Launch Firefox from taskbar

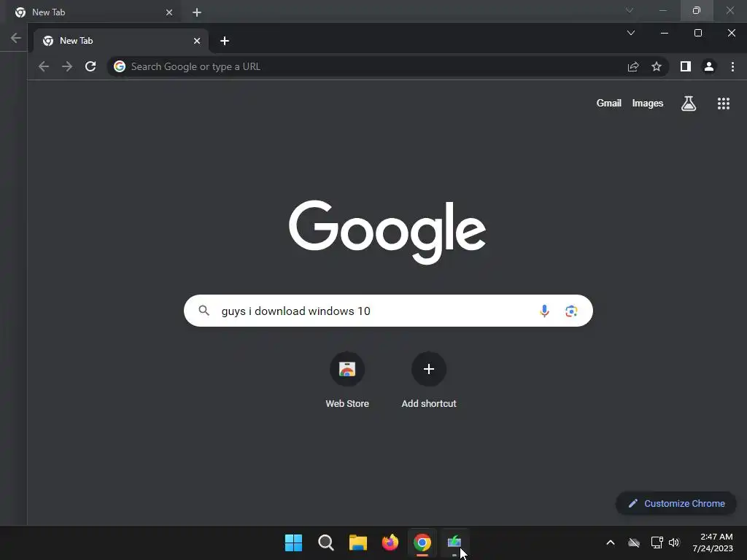point(390,542)
